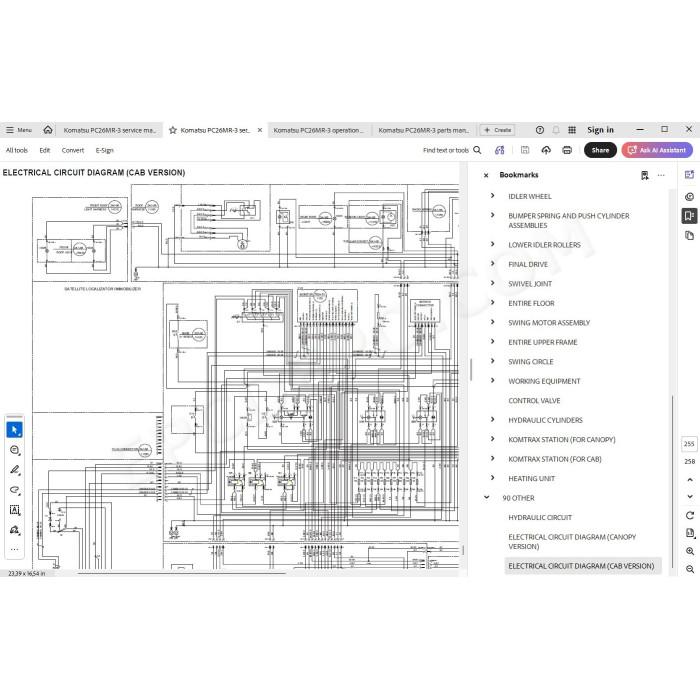Open Bookmarks panel options ellipsis

(661, 175)
